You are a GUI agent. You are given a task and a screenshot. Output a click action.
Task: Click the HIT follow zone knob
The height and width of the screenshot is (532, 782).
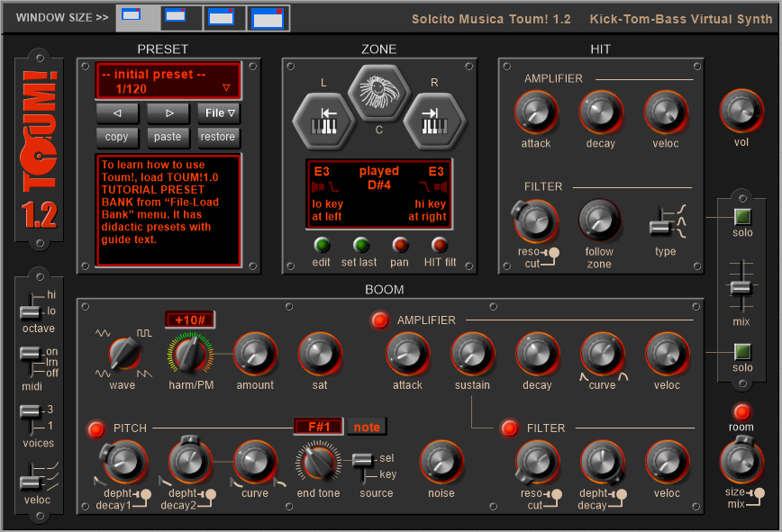pyautogui.click(x=599, y=221)
